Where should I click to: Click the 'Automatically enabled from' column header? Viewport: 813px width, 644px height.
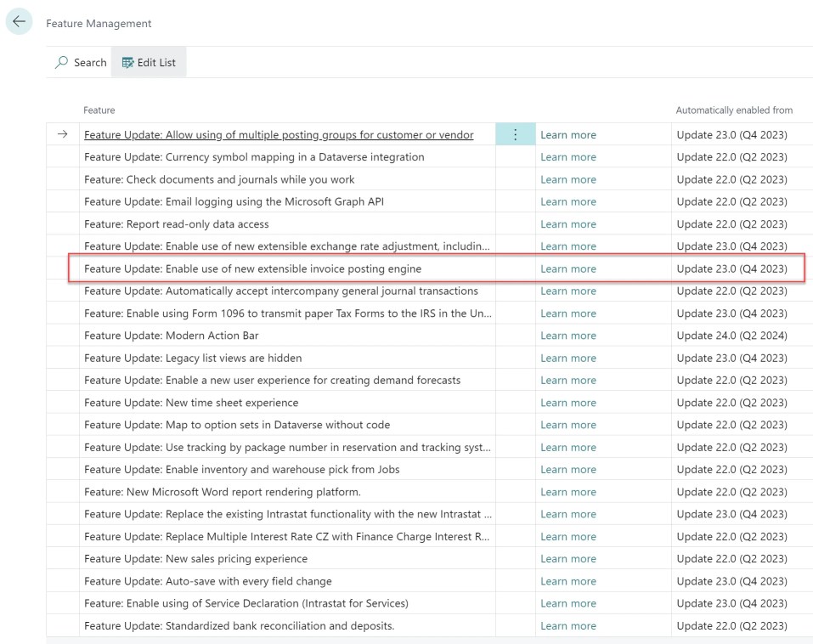[x=734, y=110]
